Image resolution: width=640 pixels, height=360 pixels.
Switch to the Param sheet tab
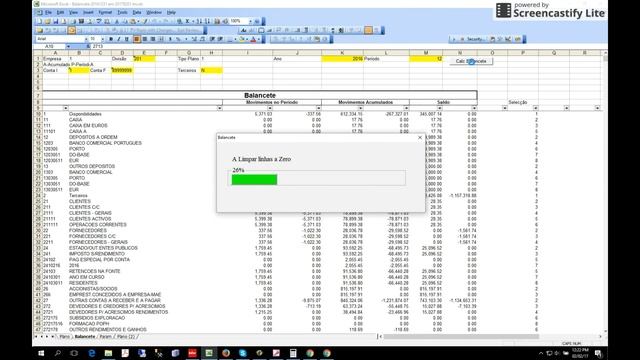(105, 336)
